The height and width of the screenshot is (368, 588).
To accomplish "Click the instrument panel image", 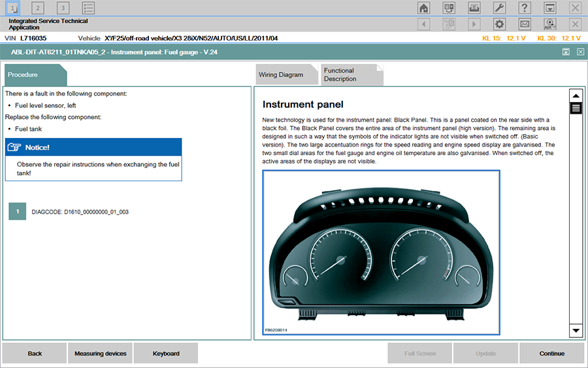I will click(x=381, y=252).
